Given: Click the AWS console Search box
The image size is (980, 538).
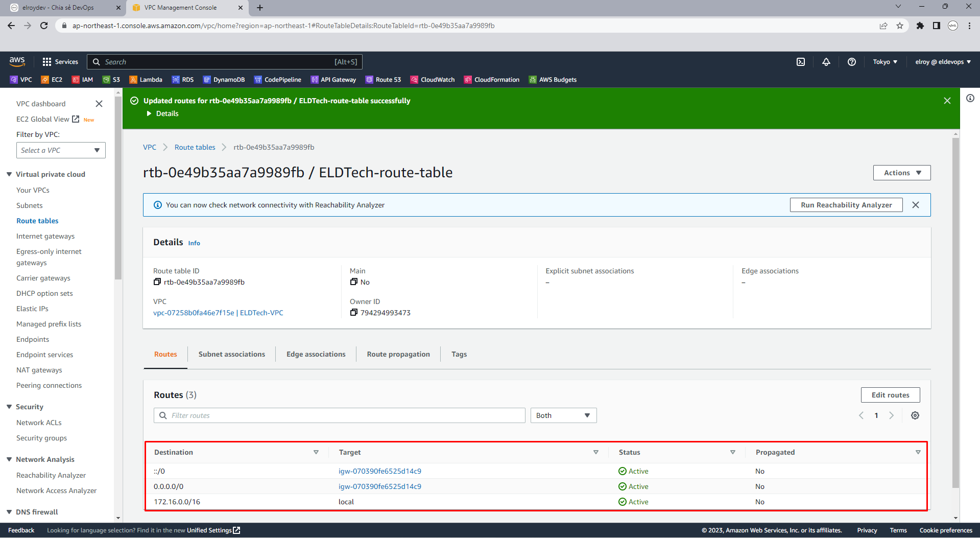Looking at the screenshot, I should point(225,62).
